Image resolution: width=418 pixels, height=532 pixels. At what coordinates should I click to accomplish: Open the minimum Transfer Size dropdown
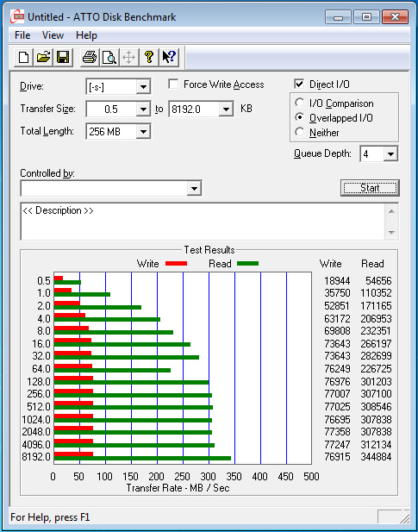143,110
